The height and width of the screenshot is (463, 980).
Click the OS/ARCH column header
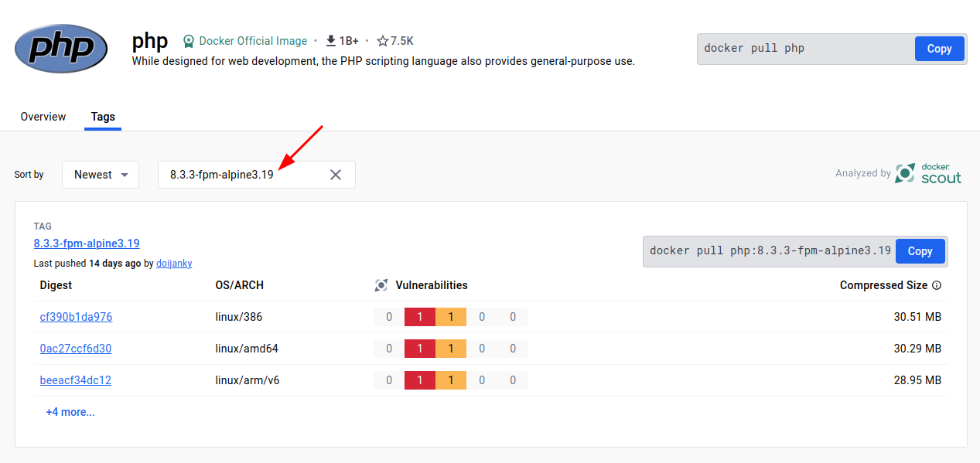240,285
